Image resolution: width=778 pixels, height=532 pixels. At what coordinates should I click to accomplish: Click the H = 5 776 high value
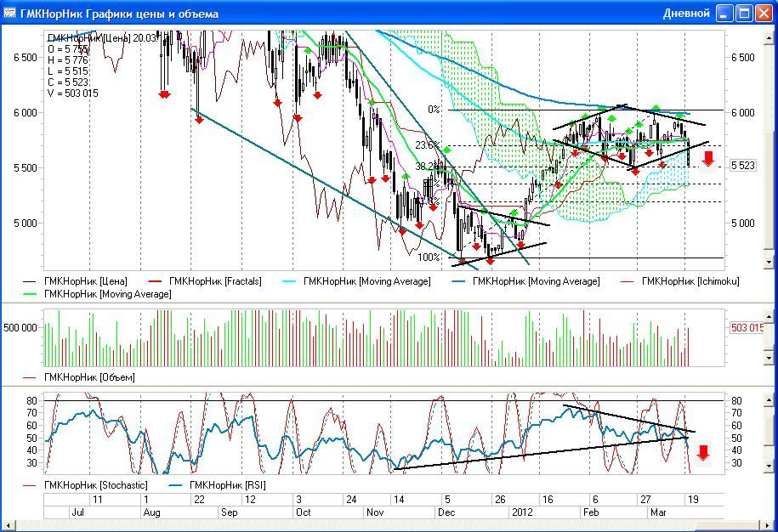click(68, 60)
